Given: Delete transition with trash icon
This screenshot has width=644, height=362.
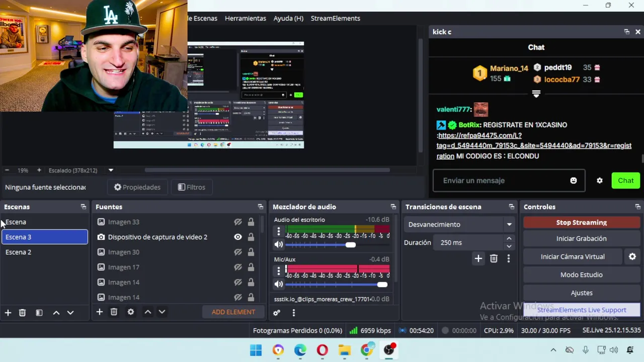Looking at the screenshot, I should (494, 258).
